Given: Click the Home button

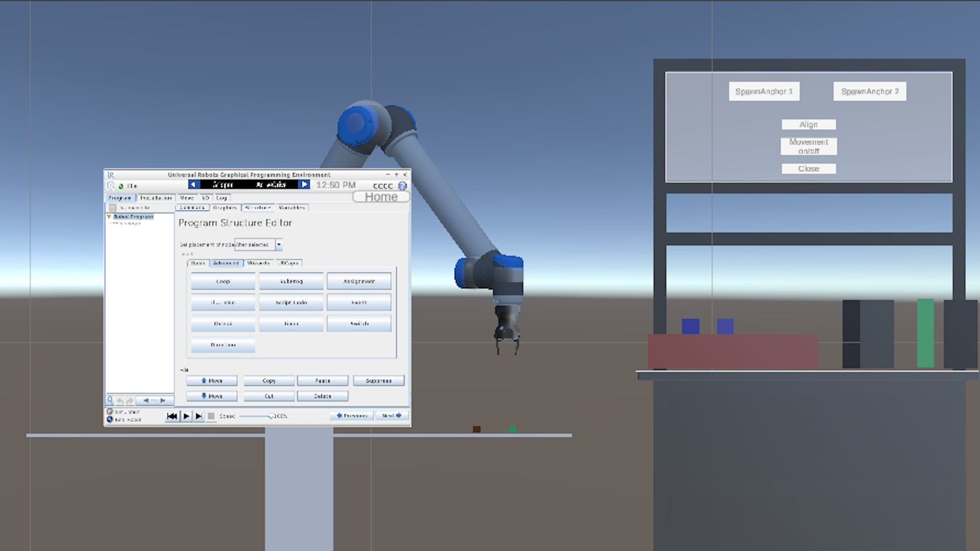Looking at the screenshot, I should [381, 197].
